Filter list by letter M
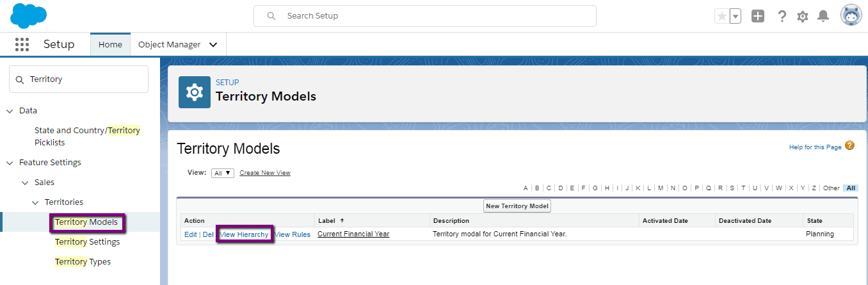This screenshot has width=868, height=285. [661, 188]
